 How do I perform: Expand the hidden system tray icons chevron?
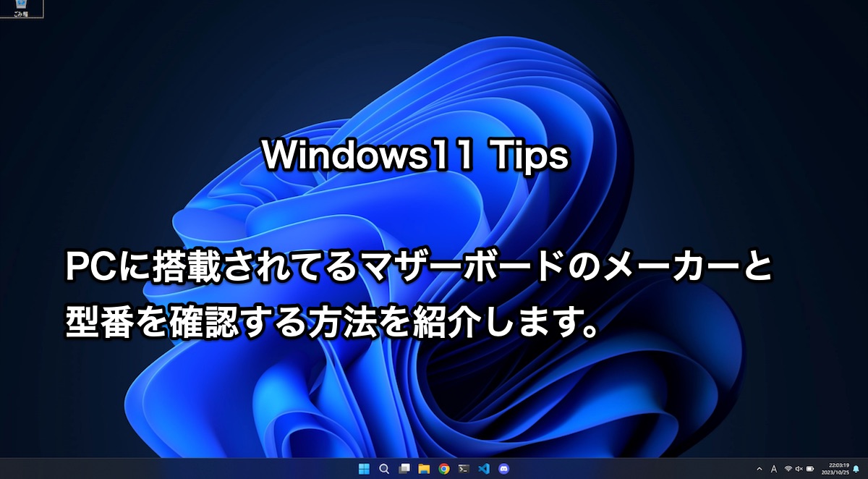pos(759,469)
